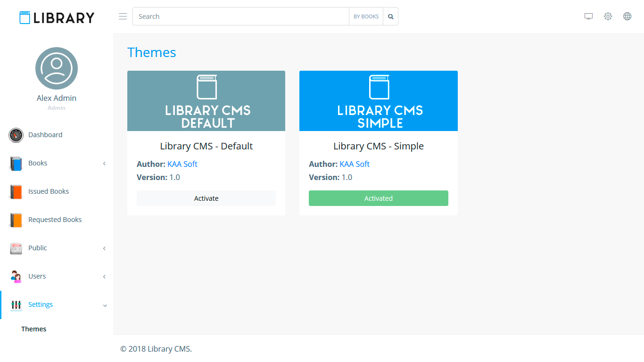Toggle the sidebar with hamburger icon

pyautogui.click(x=123, y=16)
